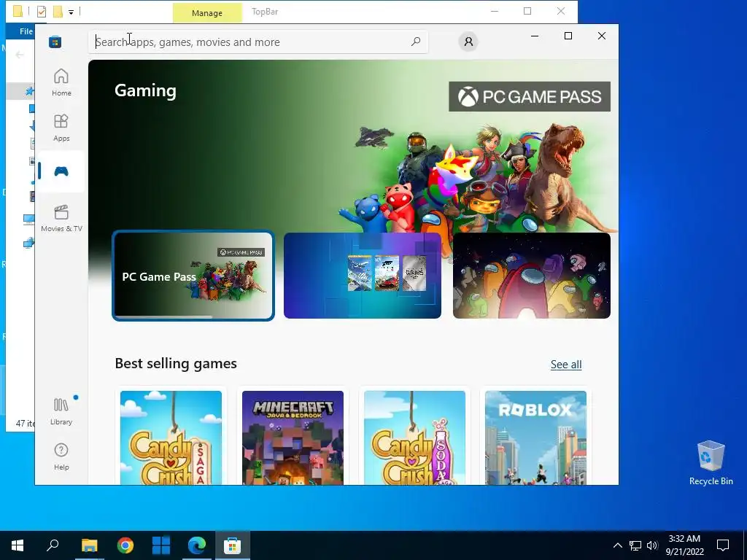This screenshot has height=560, width=747.
Task: Open the Apps section in Store sidebar
Action: click(61, 128)
